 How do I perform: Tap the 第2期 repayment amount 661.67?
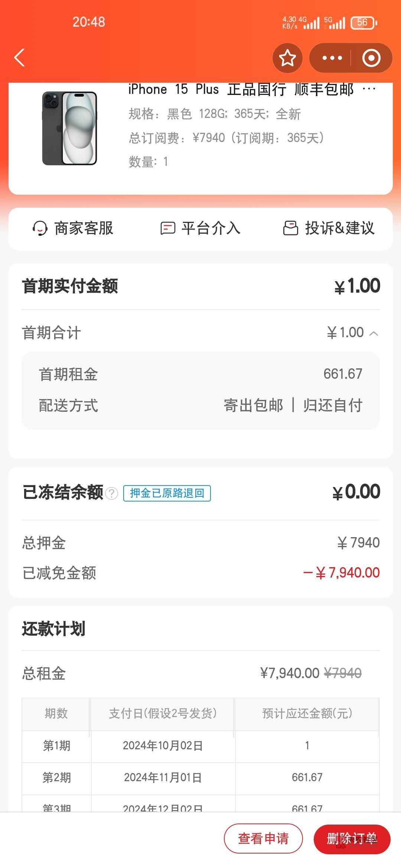(x=307, y=777)
